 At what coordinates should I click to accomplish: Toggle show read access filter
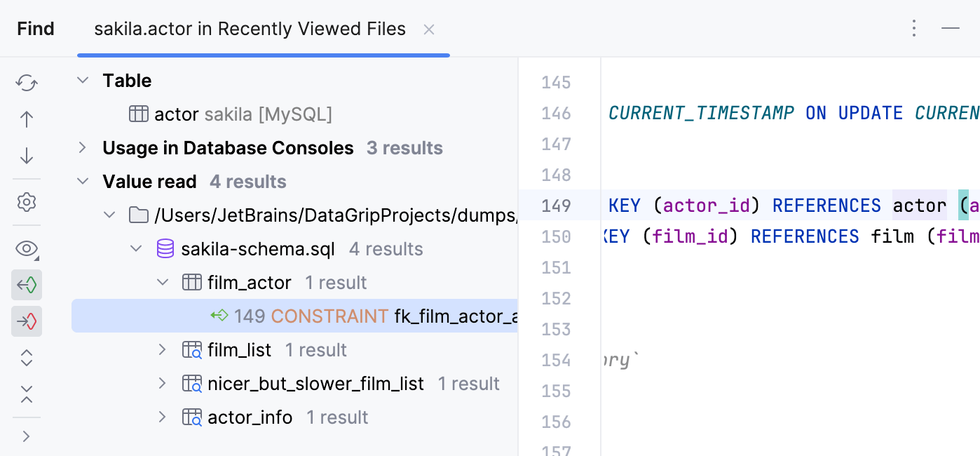pos(27,285)
